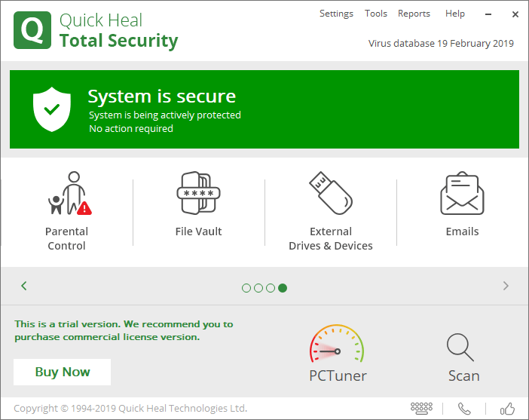
Task: Minimize the Quick Heal window
Action: (x=488, y=14)
